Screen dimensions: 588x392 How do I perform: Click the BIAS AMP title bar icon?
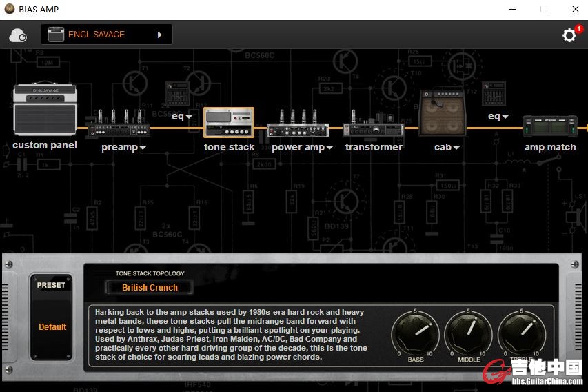tap(10, 9)
